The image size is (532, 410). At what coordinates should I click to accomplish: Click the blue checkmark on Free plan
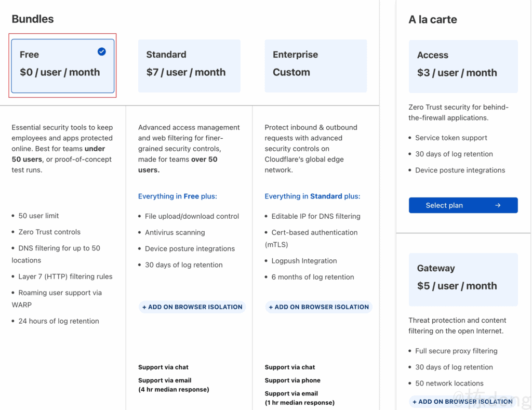point(101,51)
